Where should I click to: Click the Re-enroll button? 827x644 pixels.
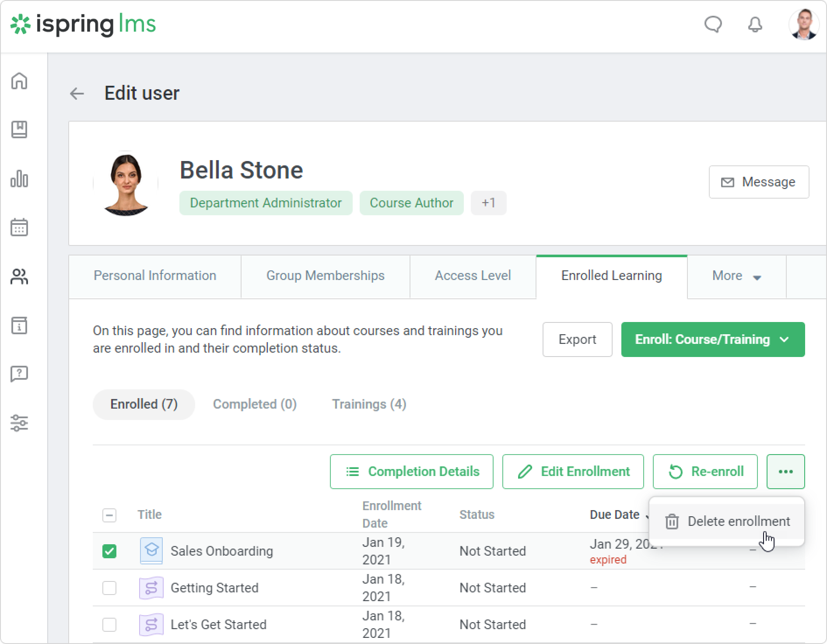coord(705,471)
